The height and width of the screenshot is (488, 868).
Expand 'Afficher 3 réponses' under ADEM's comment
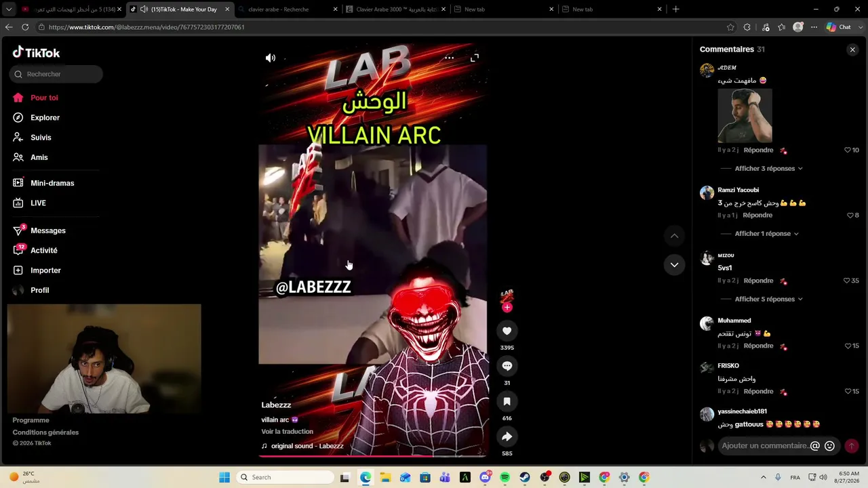click(769, 169)
